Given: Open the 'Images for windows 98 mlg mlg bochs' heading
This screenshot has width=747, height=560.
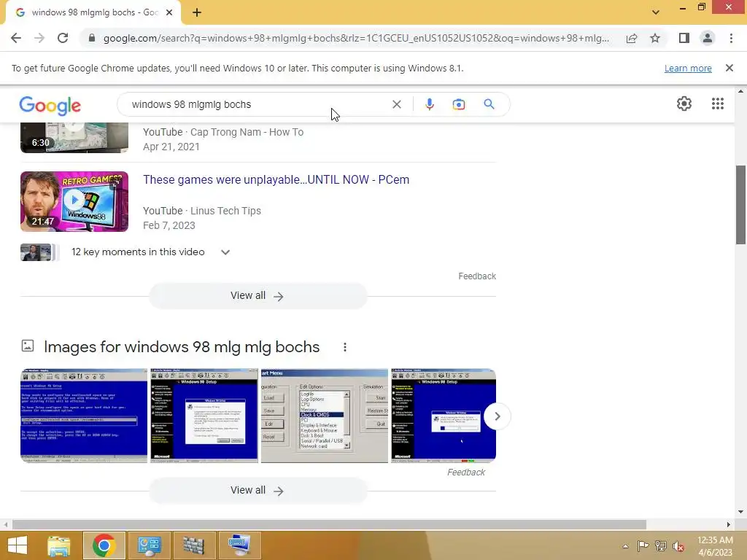Looking at the screenshot, I should click(x=182, y=347).
